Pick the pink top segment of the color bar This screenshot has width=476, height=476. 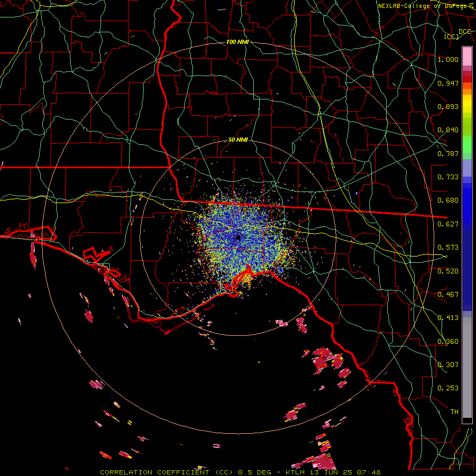pyautogui.click(x=467, y=56)
